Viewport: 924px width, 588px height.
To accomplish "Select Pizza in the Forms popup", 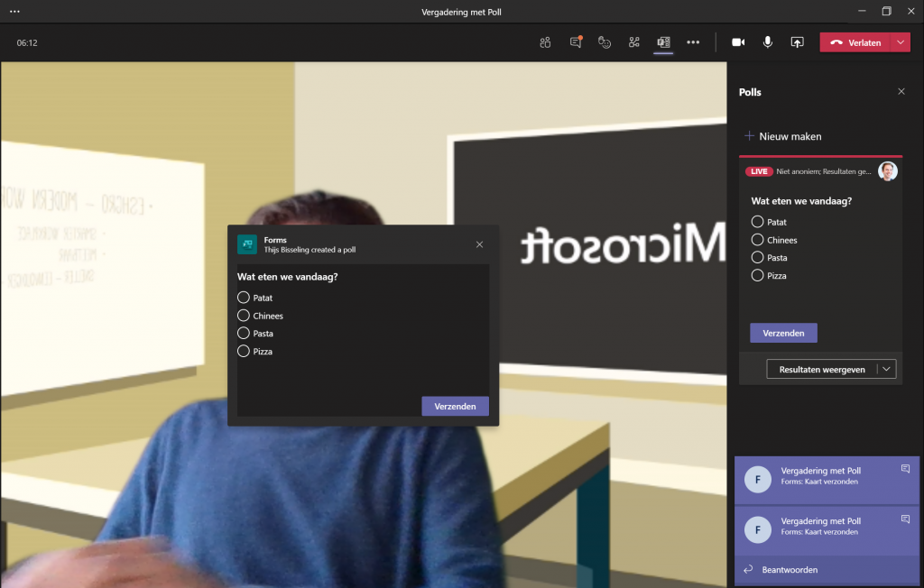I will (x=244, y=351).
